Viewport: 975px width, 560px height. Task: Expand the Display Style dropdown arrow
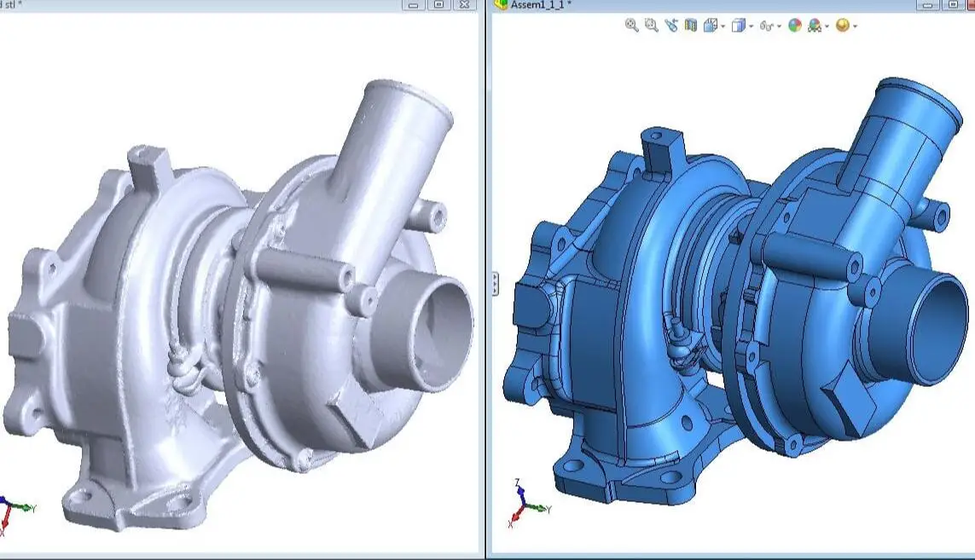click(751, 26)
